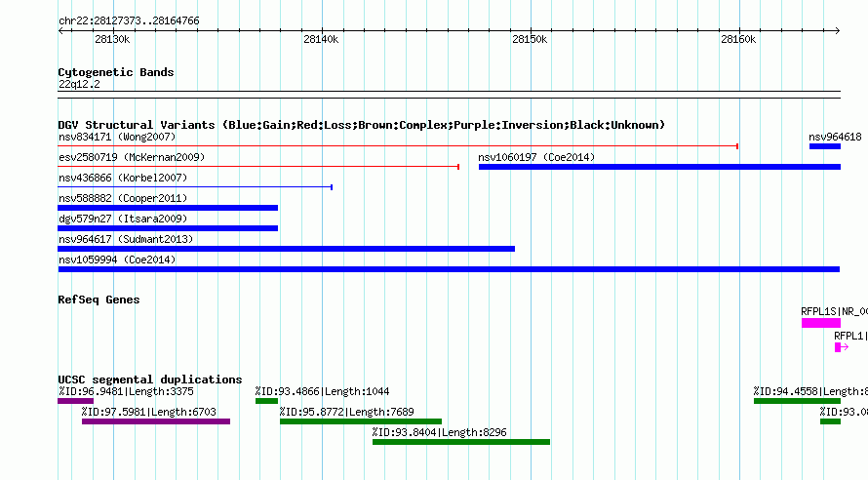
Task: Click the dgv579n27 (Itsara2009) blue bar
Action: coord(168,228)
